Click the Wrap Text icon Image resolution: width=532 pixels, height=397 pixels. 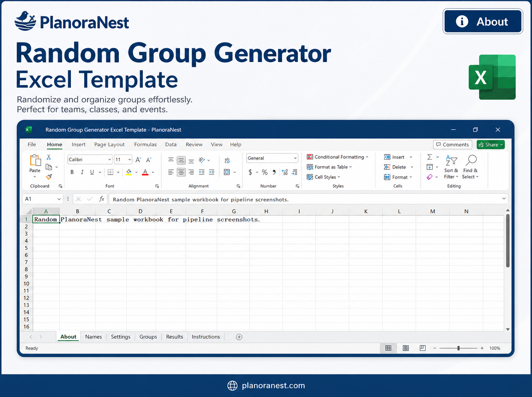point(227,160)
